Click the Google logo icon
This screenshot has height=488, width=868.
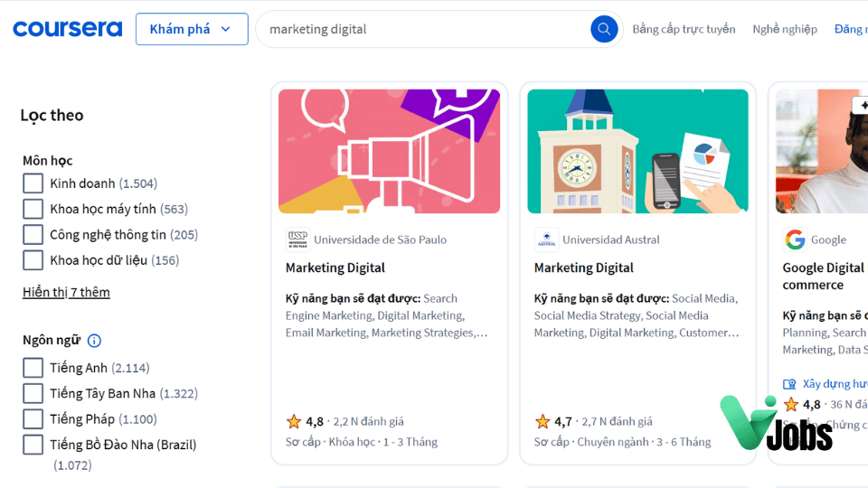tap(795, 239)
